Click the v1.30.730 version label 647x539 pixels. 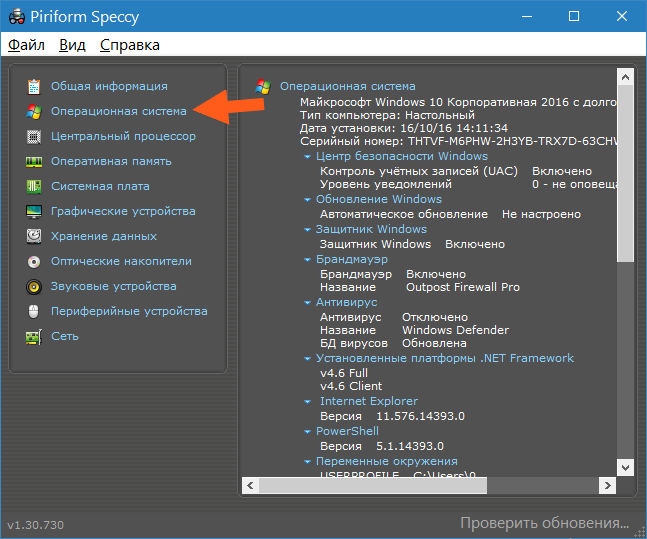tap(35, 525)
